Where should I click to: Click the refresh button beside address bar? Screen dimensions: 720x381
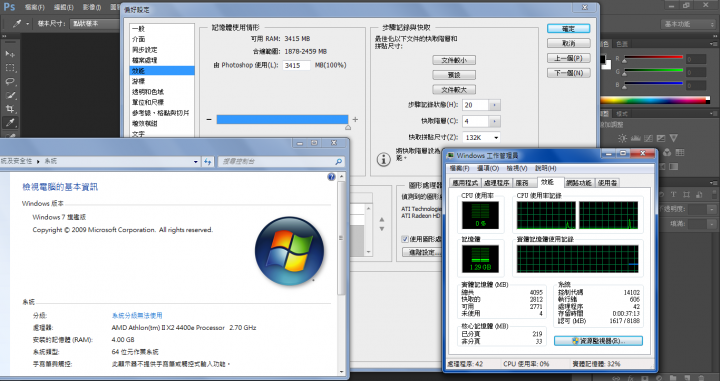(208, 162)
